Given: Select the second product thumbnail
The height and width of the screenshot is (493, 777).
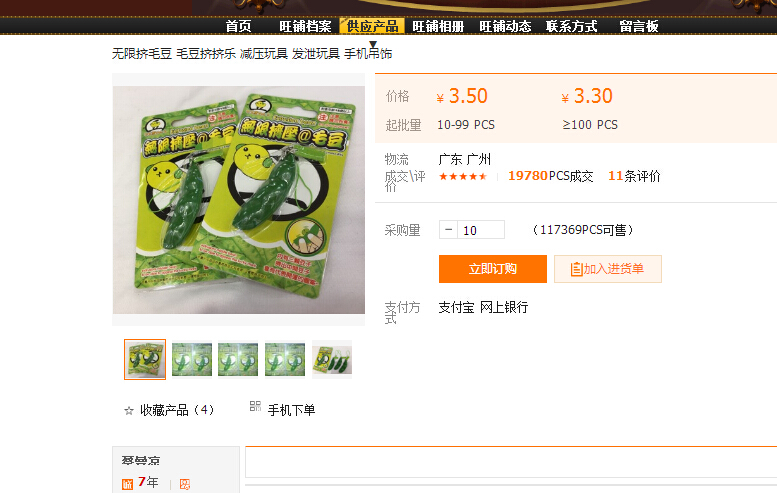Looking at the screenshot, I should [x=192, y=360].
